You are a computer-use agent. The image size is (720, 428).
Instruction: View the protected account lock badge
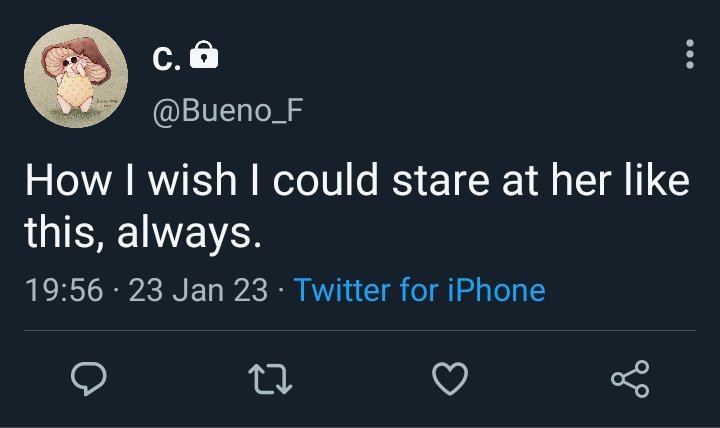(x=204, y=55)
